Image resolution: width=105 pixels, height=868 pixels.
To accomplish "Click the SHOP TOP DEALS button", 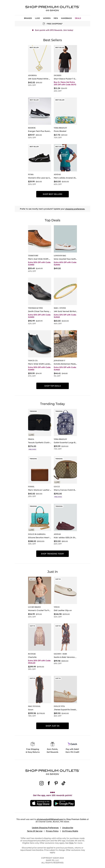I will [x=52, y=386].
